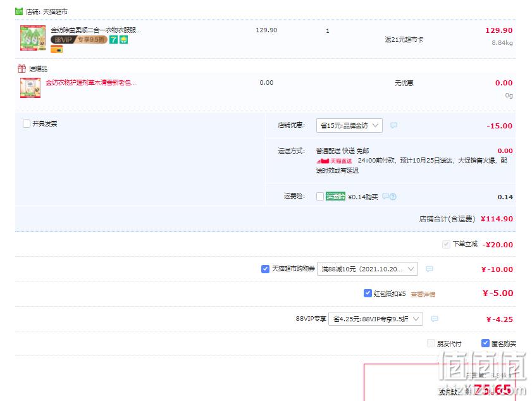The image size is (532, 401).
Task: Click the chat bubble icon beside 店铺优惠 dropdown
Action: (393, 125)
